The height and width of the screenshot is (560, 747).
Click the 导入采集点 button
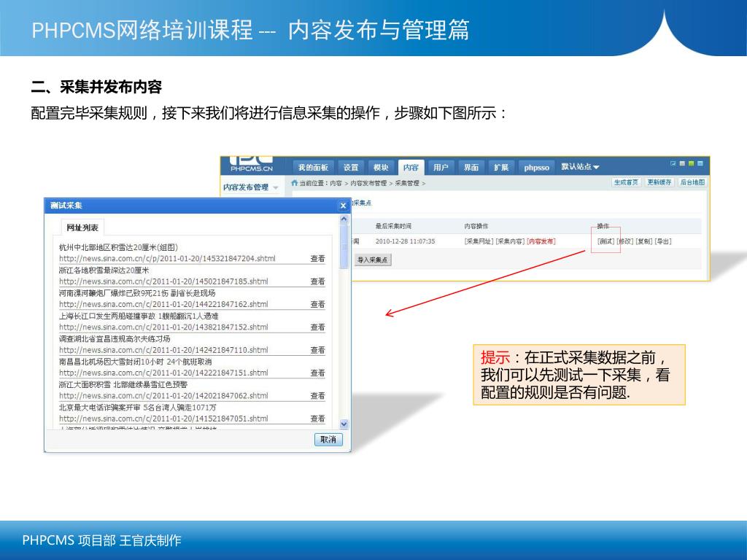point(373,260)
